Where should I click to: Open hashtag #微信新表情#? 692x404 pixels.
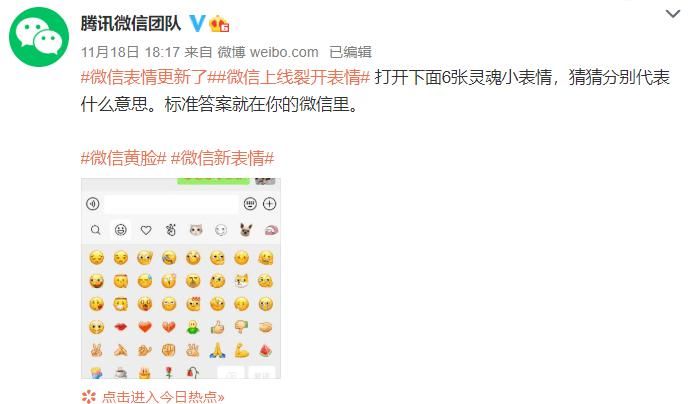(222, 158)
